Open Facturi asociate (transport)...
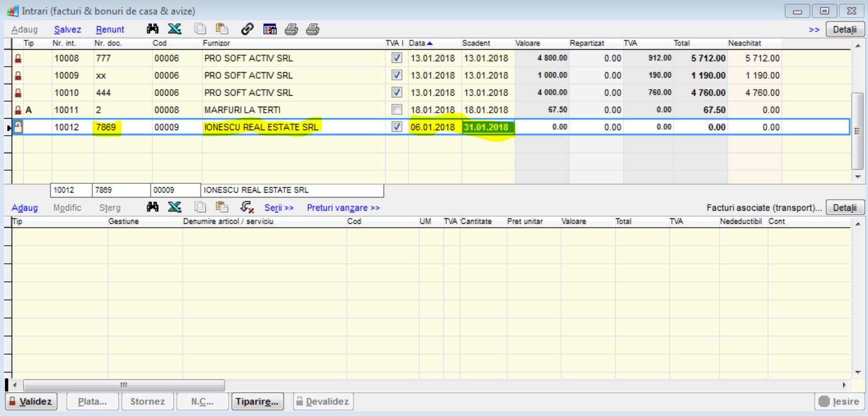Viewport: 868px width, 417px height. point(764,207)
